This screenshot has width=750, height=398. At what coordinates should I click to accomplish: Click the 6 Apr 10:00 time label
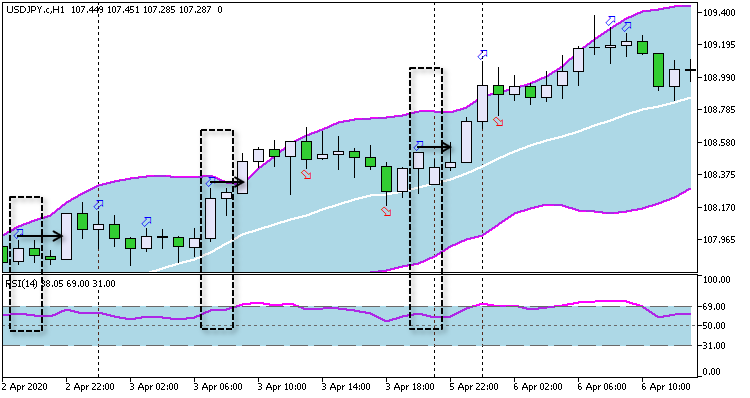pos(666,387)
